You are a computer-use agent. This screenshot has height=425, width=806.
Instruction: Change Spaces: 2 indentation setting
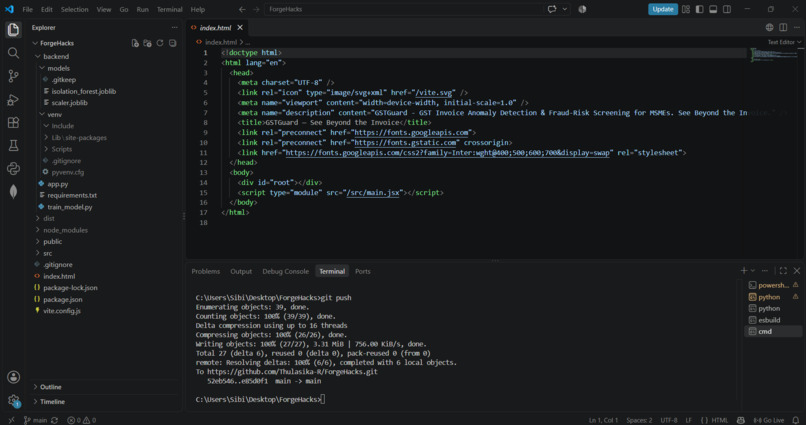pos(639,420)
